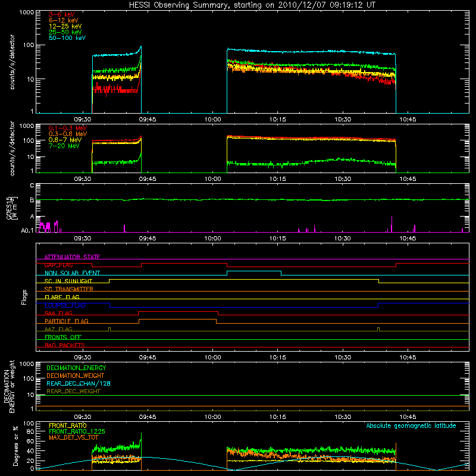Screen dimensions: 476x476
Task: Select the ECLIPSE_FLAG label
Action: click(65, 305)
